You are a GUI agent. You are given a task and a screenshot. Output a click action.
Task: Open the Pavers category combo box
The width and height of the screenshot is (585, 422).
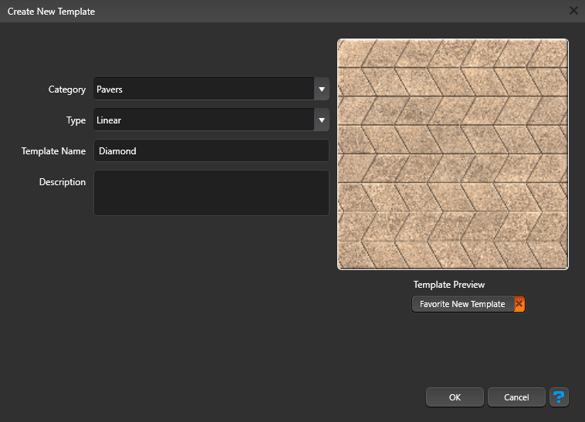(211, 89)
